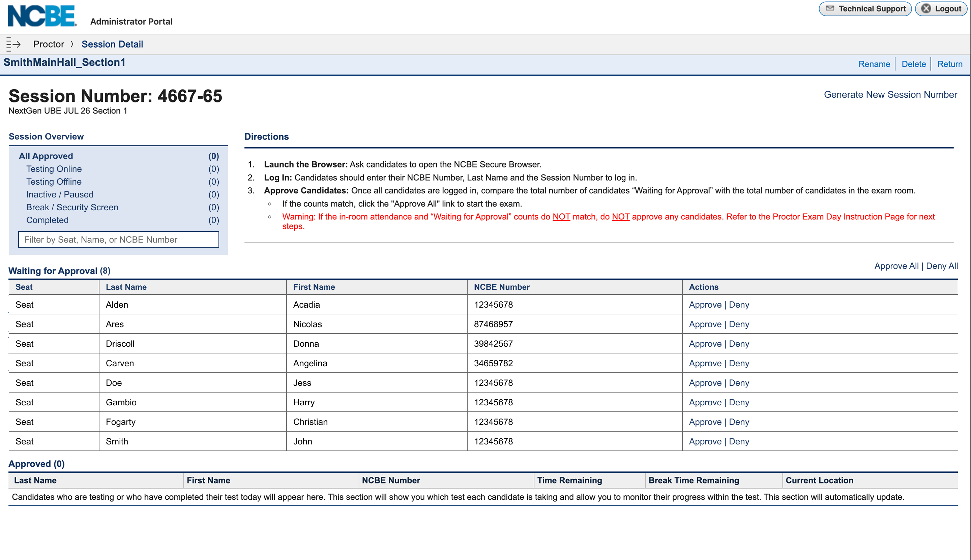Focus the Filter by Seat, Name field

119,240
